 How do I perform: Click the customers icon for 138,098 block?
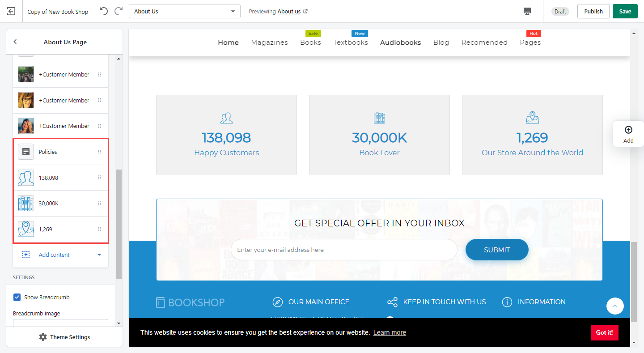coord(26,178)
